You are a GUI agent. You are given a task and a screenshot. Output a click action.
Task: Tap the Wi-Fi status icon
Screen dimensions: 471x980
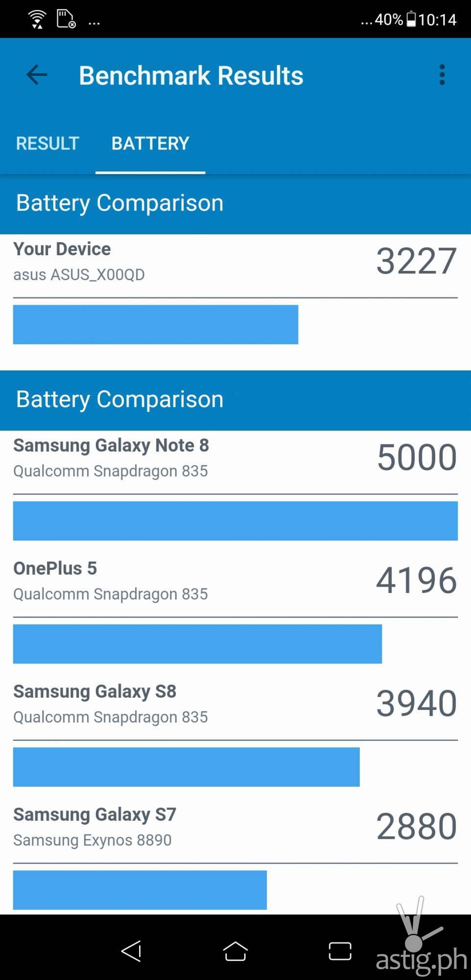tap(37, 20)
